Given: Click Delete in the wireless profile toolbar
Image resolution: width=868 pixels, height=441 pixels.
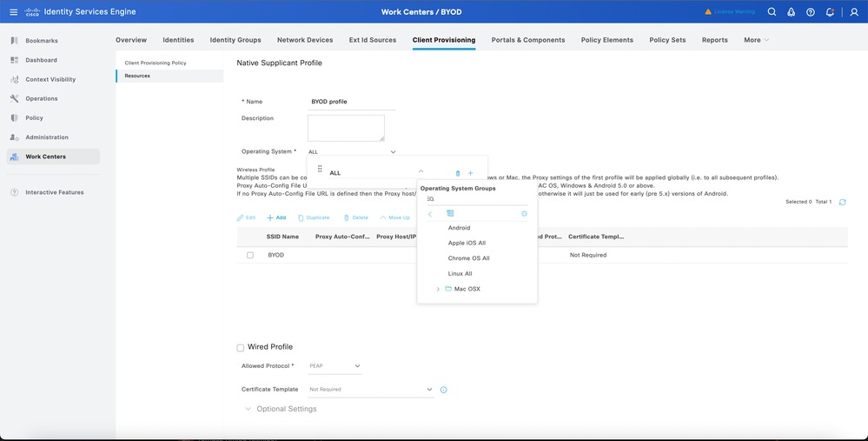Looking at the screenshot, I should click(355, 217).
